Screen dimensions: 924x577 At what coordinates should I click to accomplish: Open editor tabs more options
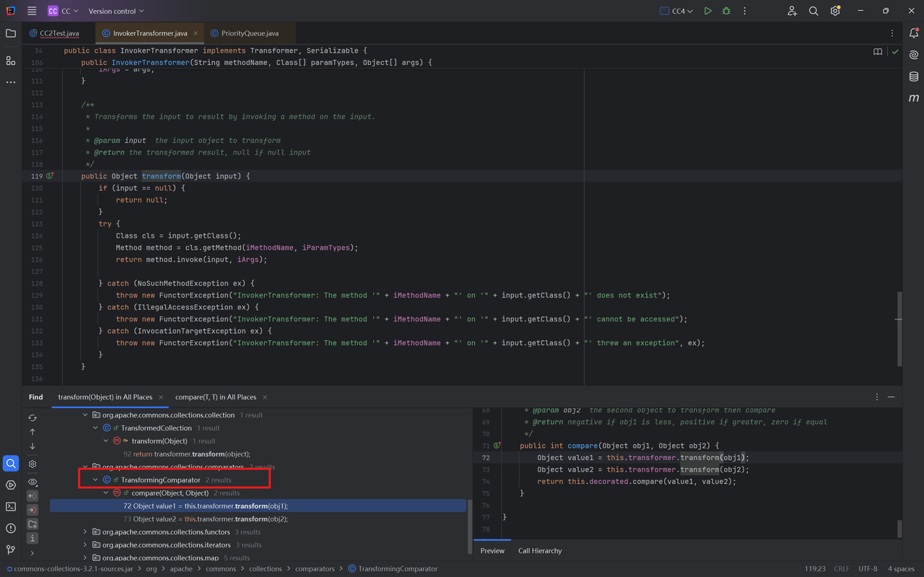coord(892,33)
